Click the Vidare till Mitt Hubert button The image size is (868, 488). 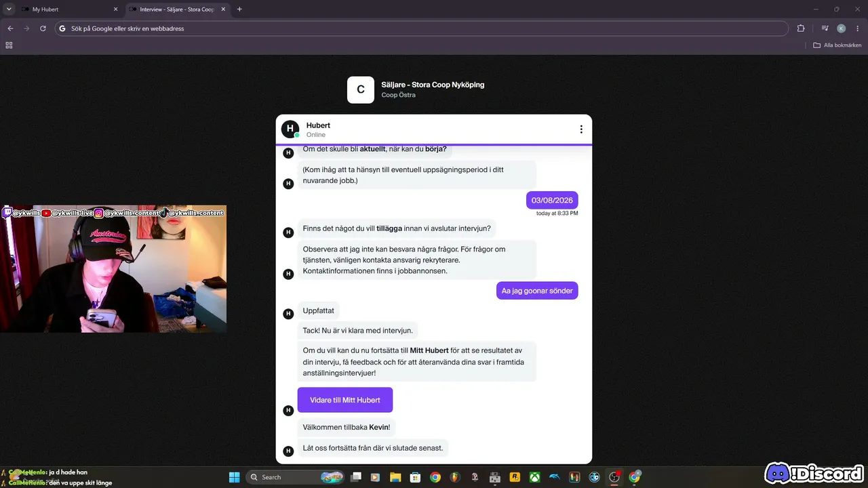pos(345,400)
